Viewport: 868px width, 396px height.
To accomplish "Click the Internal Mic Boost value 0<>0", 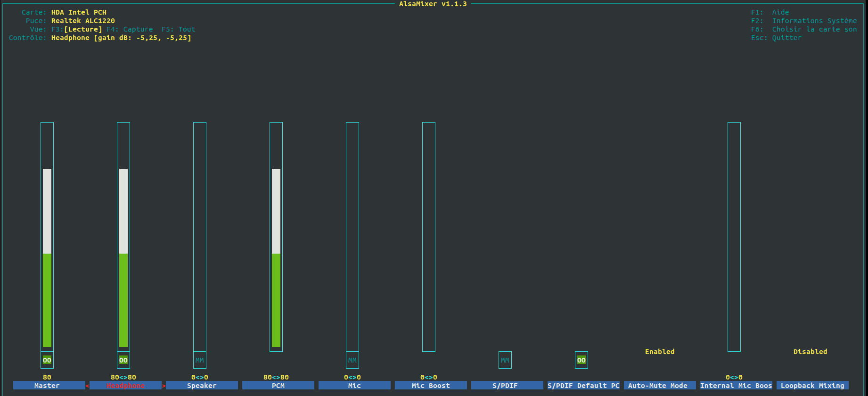I will tap(734, 377).
